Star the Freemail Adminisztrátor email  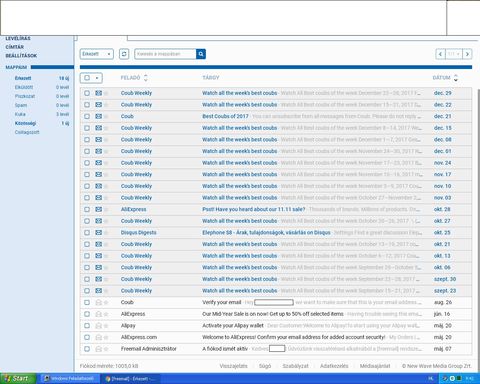click(x=106, y=349)
